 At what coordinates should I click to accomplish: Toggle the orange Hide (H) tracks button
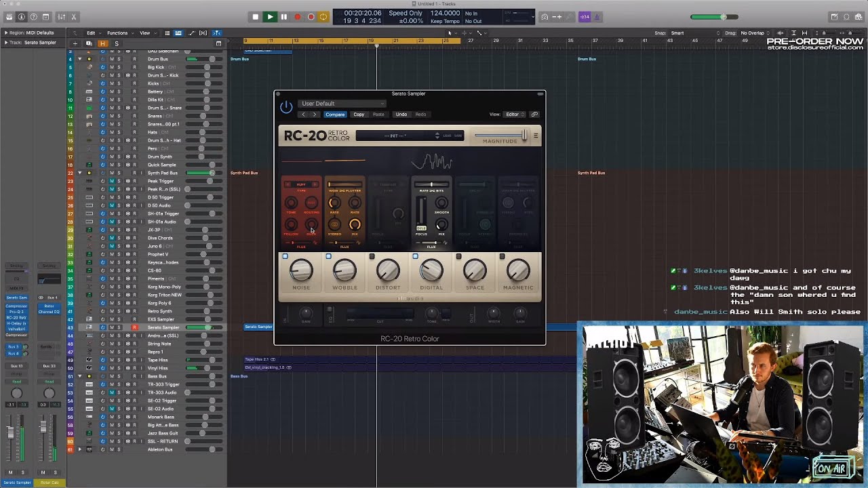[103, 43]
